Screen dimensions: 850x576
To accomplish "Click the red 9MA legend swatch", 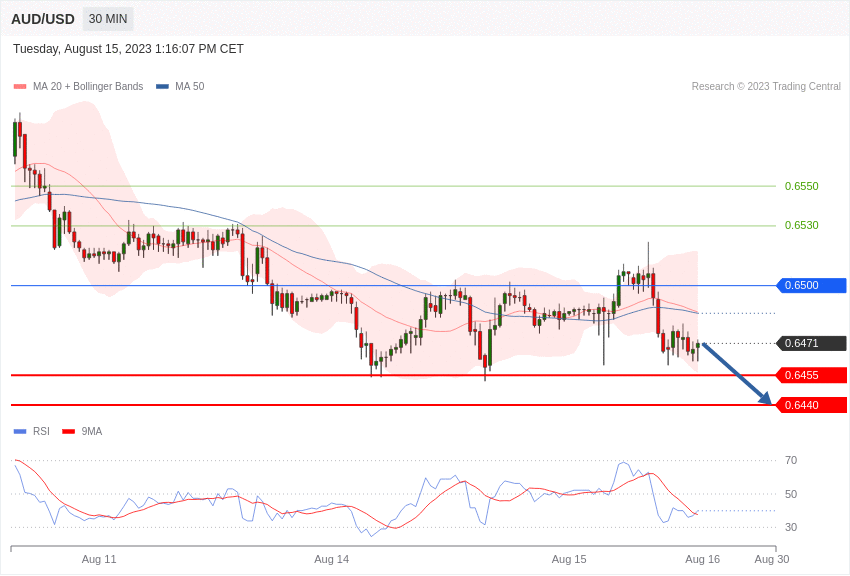I will (x=68, y=431).
